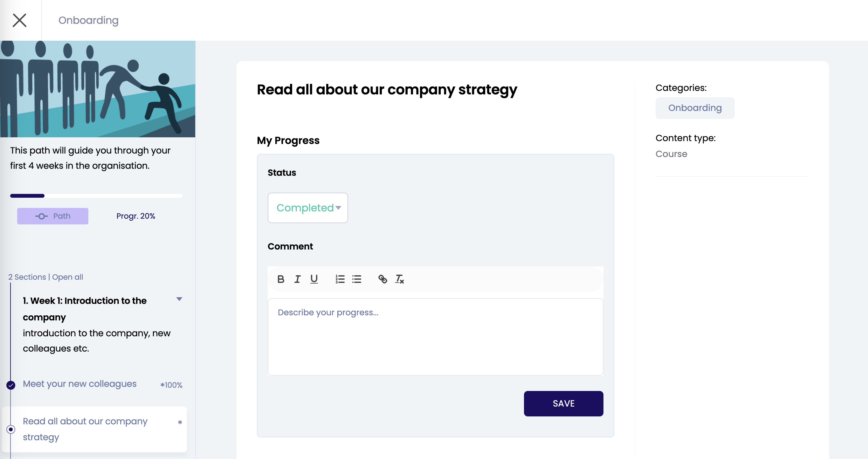Toggle italic formatting in comment toolbar

pos(297,279)
